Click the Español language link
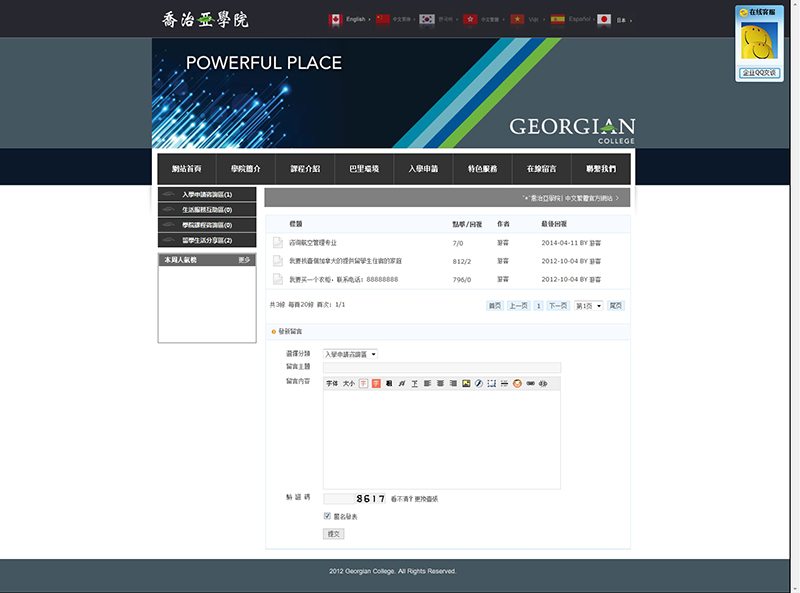 580,19
